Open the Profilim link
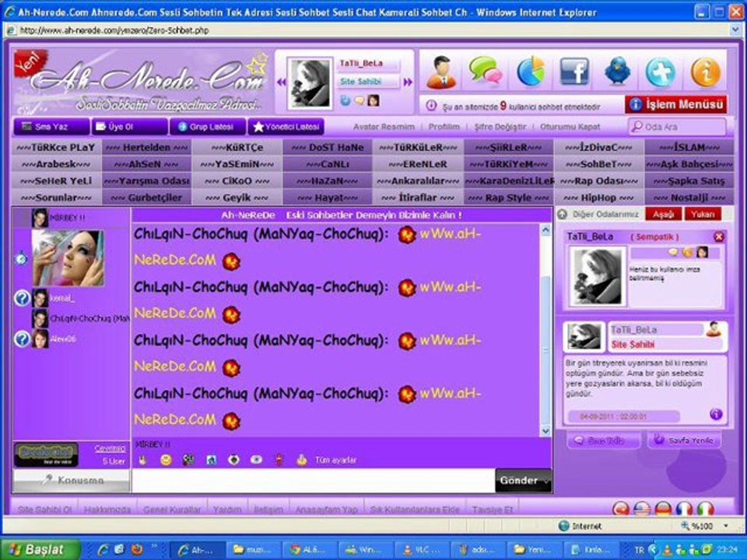 444,127
